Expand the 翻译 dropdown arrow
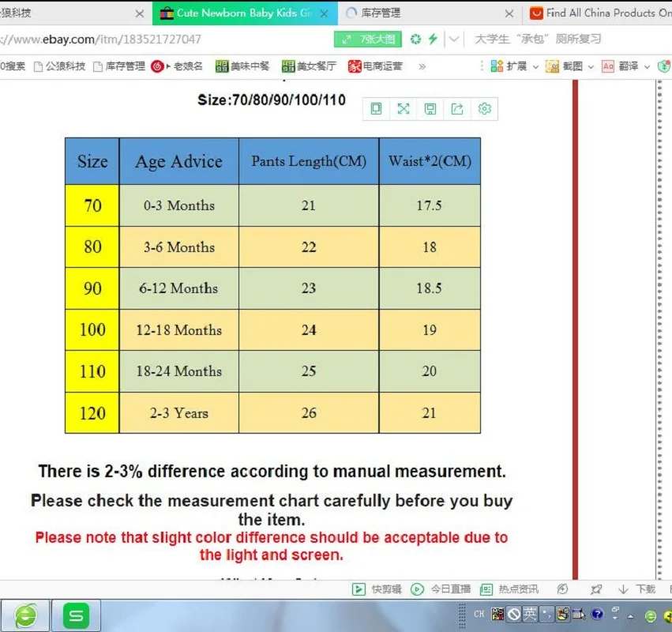Viewport: 672px width, 632px height. pos(648,67)
